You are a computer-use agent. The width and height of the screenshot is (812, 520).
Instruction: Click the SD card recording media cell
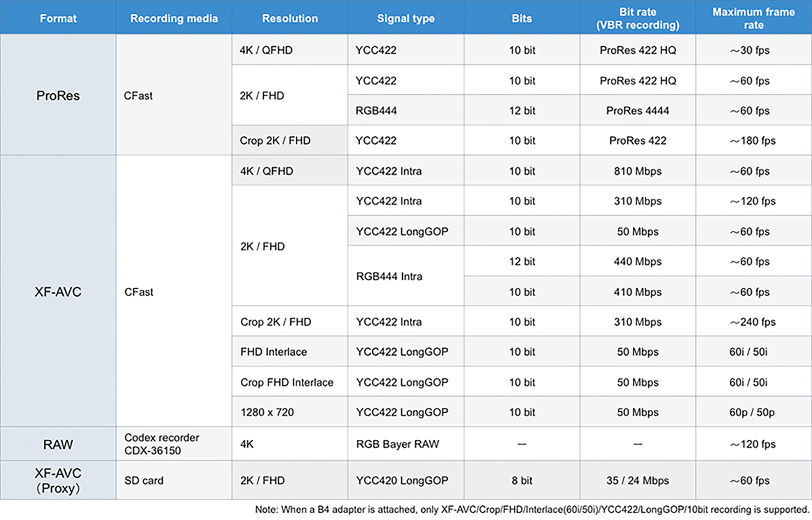(144, 480)
